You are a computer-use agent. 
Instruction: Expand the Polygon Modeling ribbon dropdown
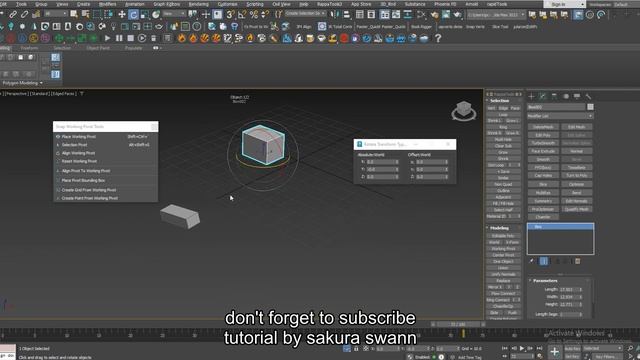tap(22, 83)
